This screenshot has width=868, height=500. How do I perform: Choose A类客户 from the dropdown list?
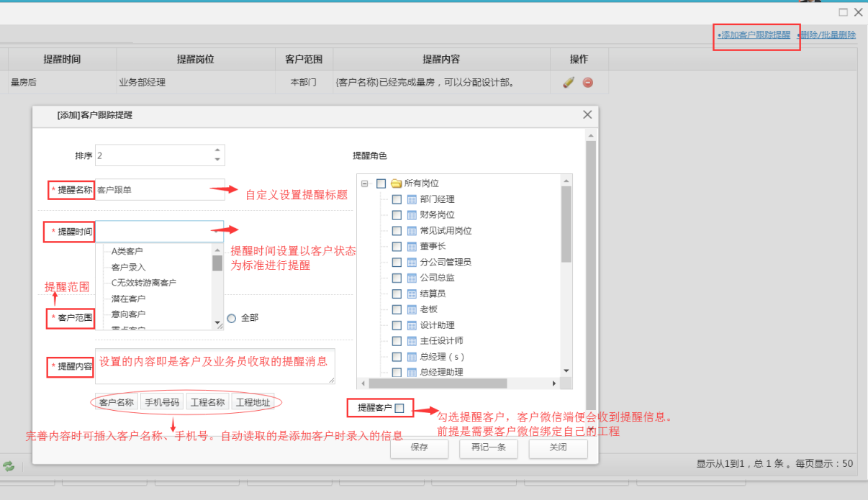coord(127,251)
